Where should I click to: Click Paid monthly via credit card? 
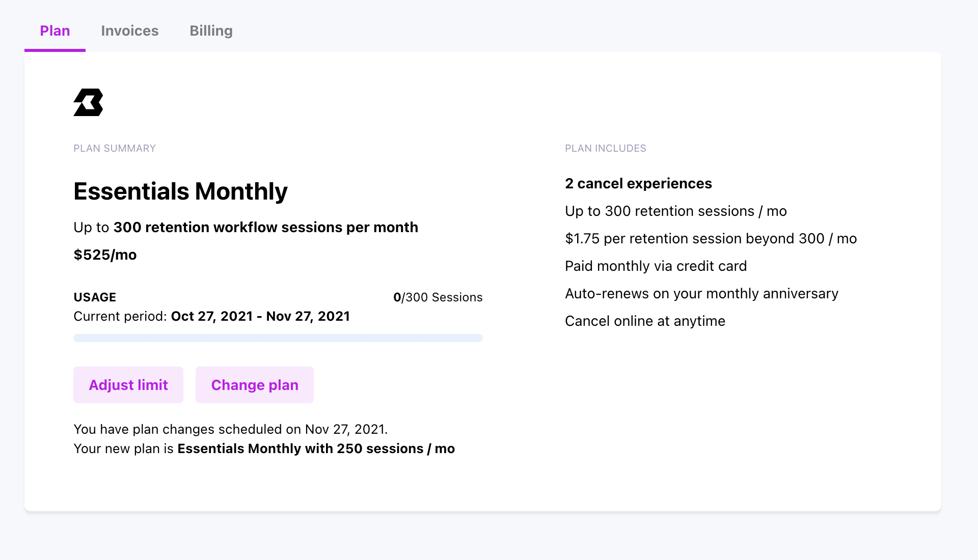tap(656, 266)
